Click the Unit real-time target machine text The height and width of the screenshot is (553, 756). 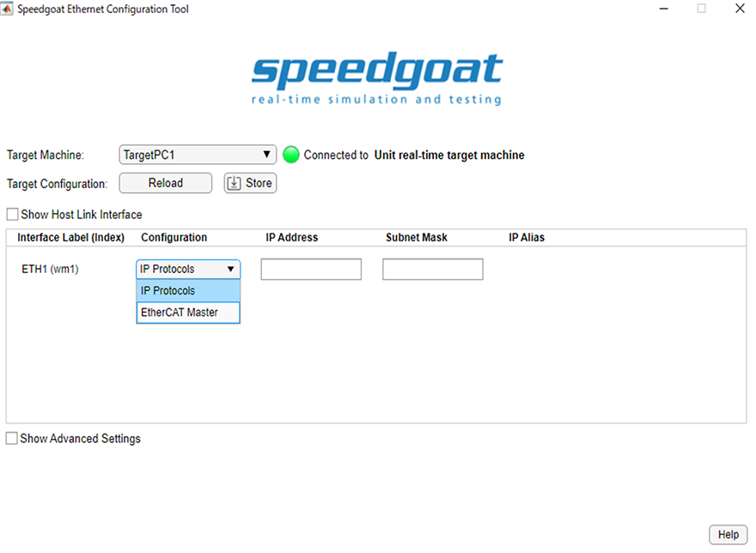449,155
